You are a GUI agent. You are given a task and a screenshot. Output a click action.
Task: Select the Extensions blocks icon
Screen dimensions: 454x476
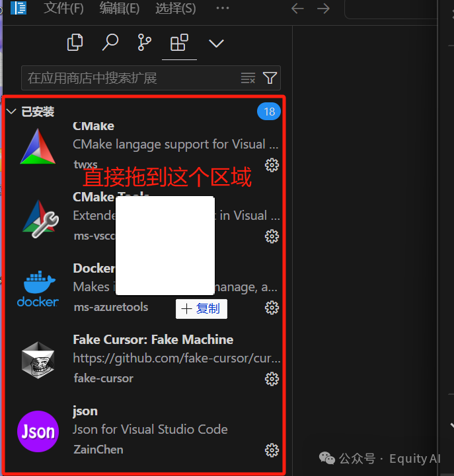[x=179, y=42]
